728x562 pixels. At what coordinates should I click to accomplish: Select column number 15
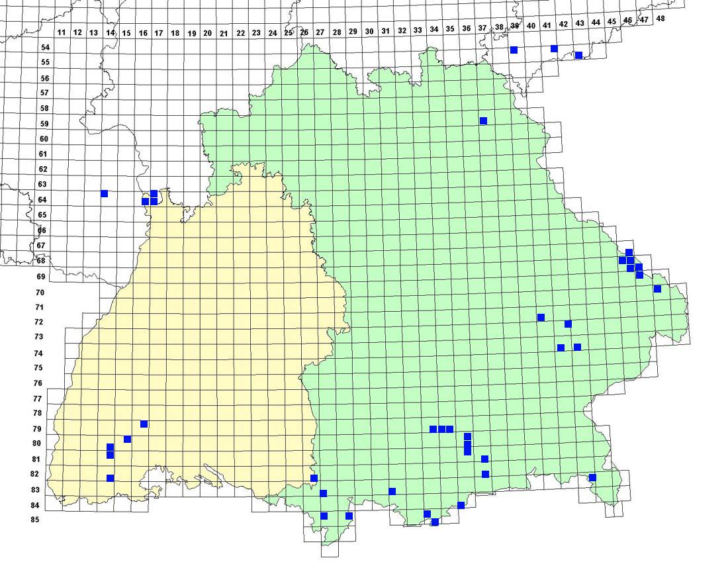click(x=126, y=33)
